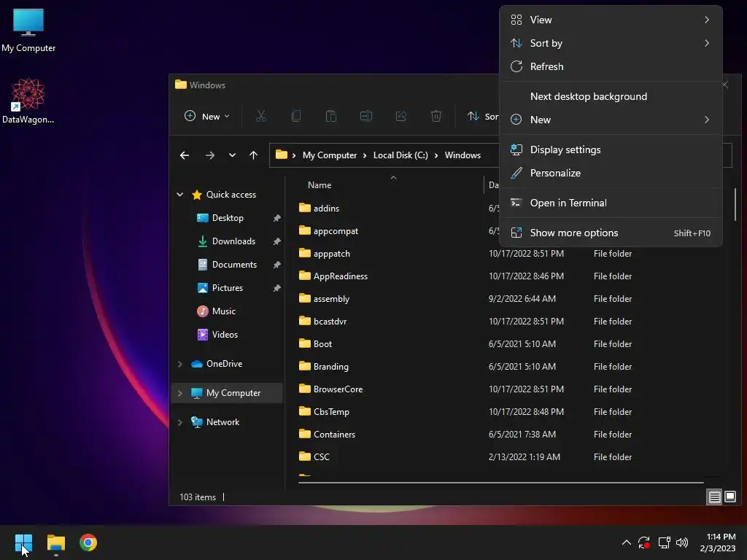This screenshot has width=747, height=560.
Task: Collapse the Quick access tree node
Action: click(x=180, y=194)
